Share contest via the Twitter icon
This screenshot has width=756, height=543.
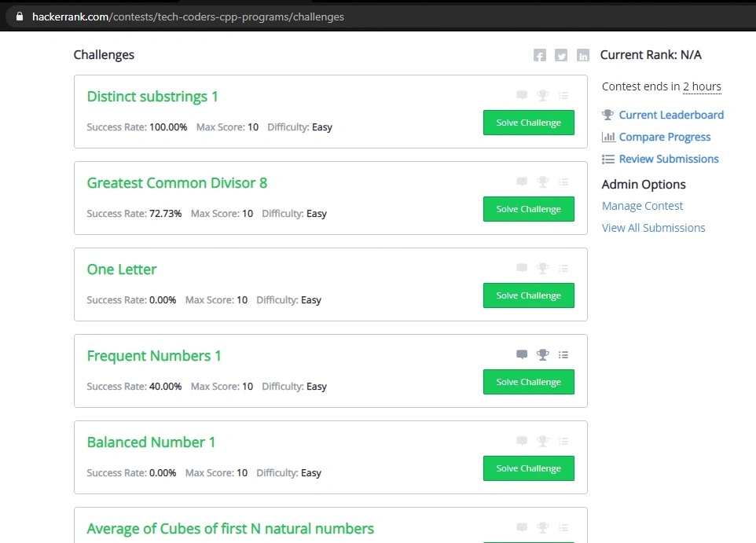pos(561,56)
